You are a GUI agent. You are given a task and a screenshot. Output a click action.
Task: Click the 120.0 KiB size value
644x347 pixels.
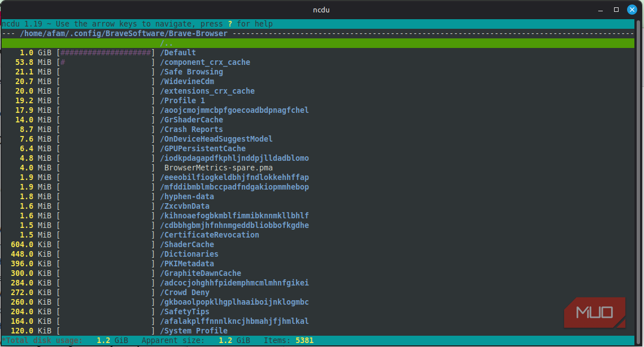tap(31, 331)
